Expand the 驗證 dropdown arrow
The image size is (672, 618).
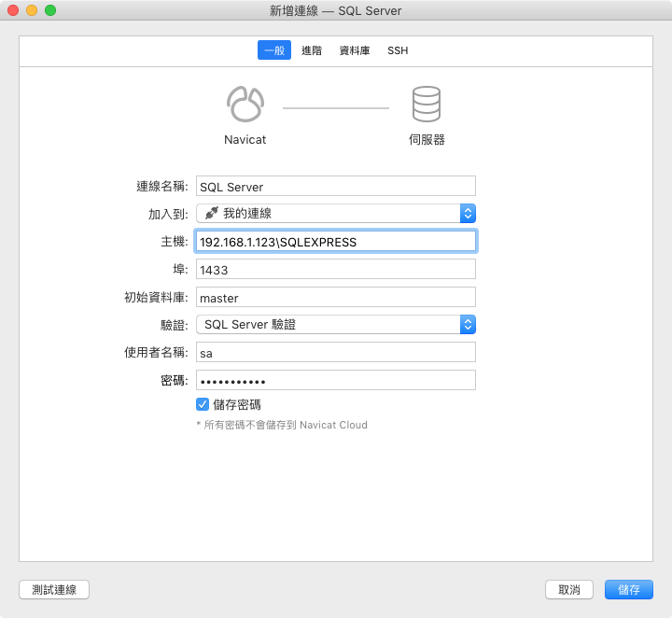pyautogui.click(x=469, y=325)
